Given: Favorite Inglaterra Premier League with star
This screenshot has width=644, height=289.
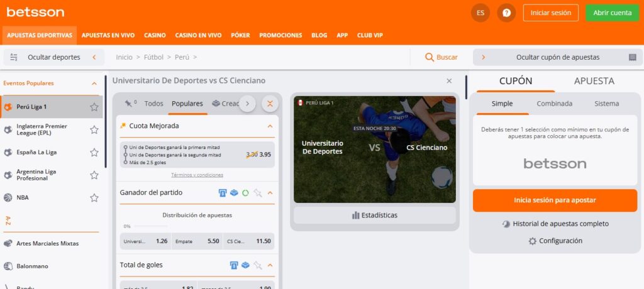Looking at the screenshot, I should [94, 129].
